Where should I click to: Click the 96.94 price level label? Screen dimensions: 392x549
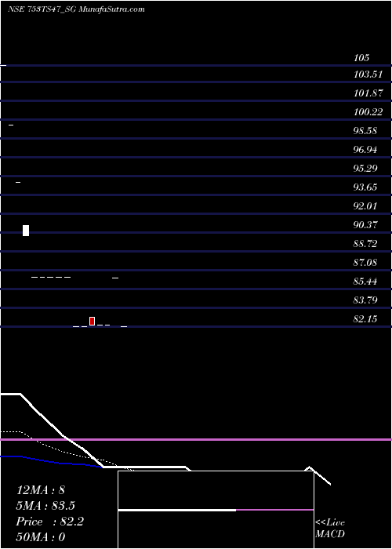[x=365, y=150]
